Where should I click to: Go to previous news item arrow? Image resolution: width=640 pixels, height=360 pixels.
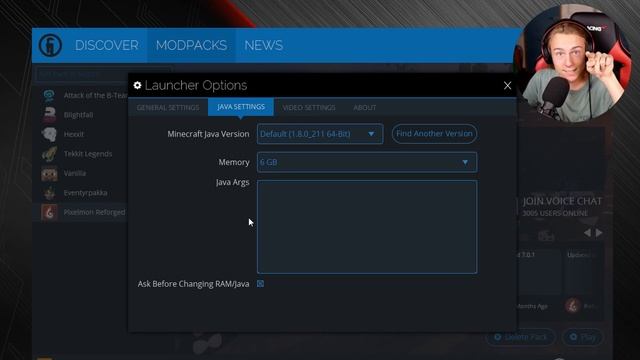click(x=587, y=233)
